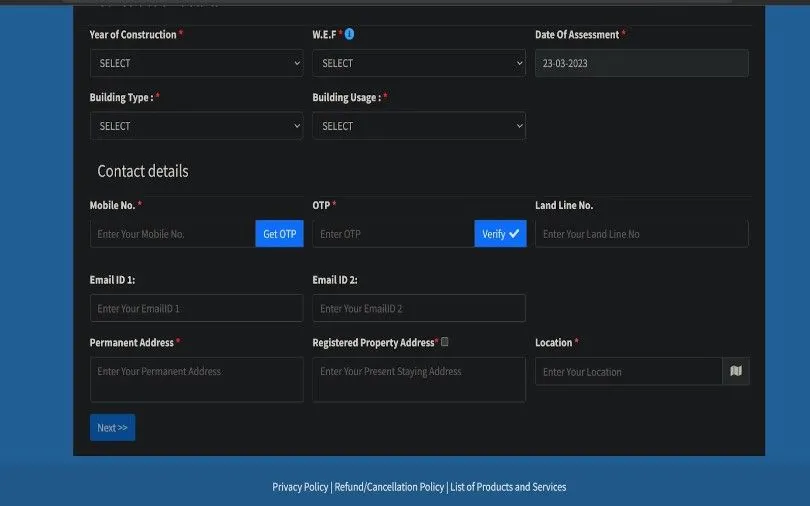Viewport: 810px width, 506px height.
Task: Click the Permanent Address text area
Action: [x=196, y=380]
